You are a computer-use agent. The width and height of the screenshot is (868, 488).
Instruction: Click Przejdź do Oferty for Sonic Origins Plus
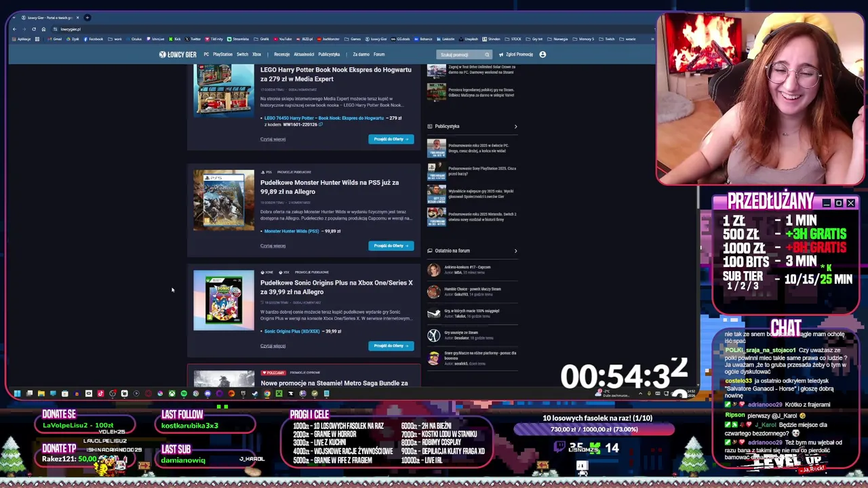coord(391,346)
